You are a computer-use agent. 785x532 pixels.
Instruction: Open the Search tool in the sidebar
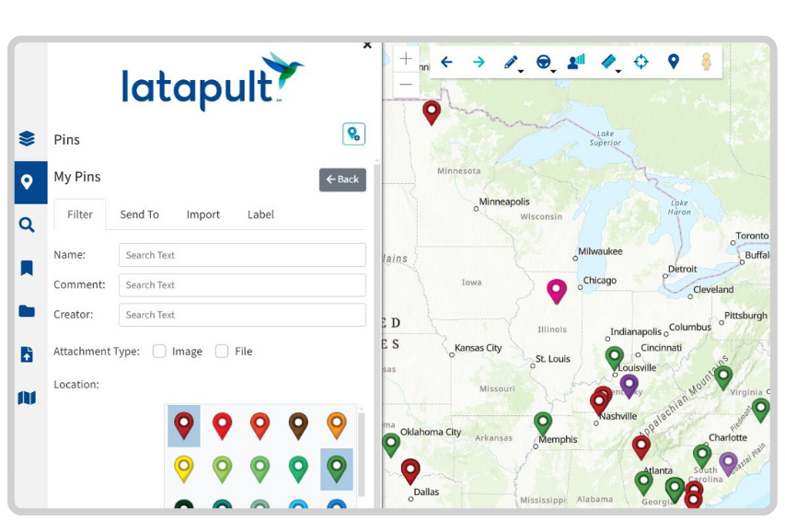pos(27,225)
